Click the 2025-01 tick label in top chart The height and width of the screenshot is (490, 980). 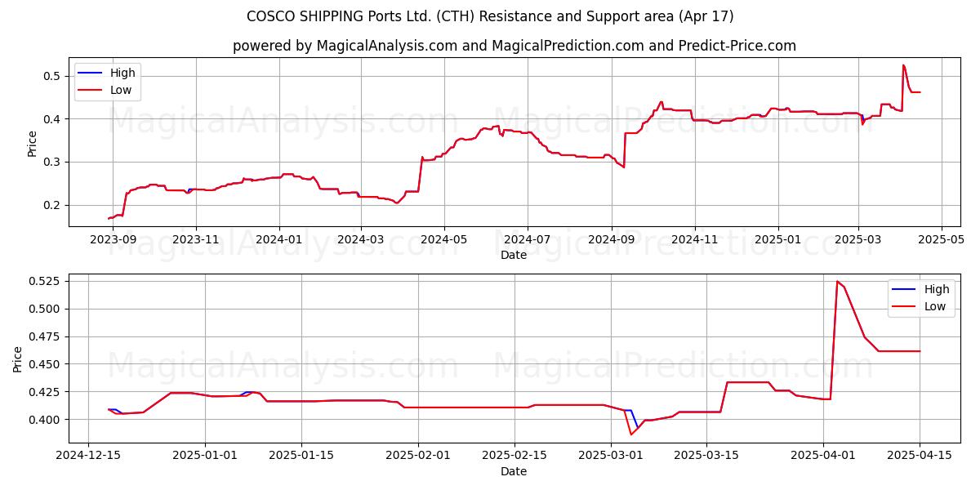(778, 239)
